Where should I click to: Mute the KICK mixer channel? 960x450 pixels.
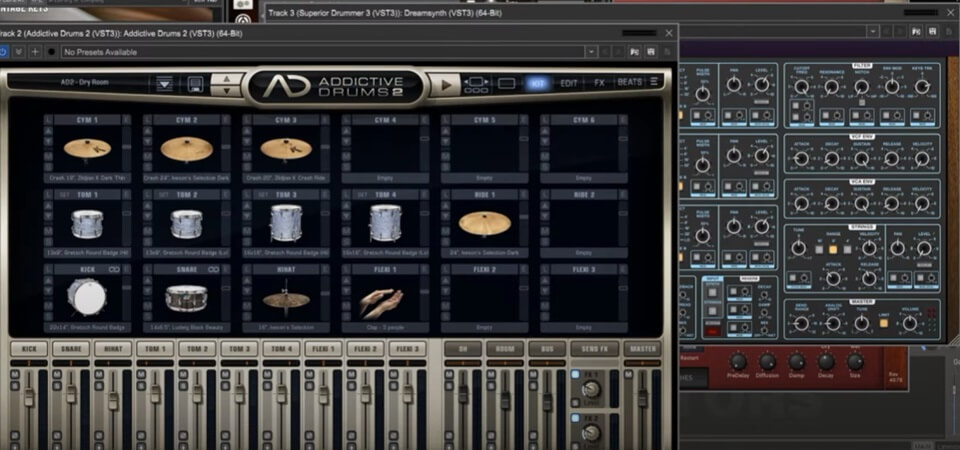[13, 374]
